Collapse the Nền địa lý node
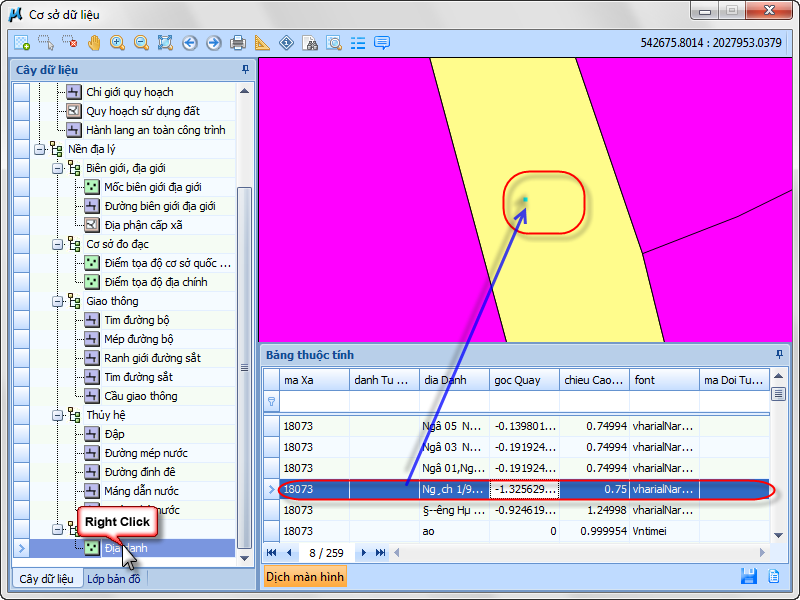This screenshot has height=600, width=800. tap(40, 149)
